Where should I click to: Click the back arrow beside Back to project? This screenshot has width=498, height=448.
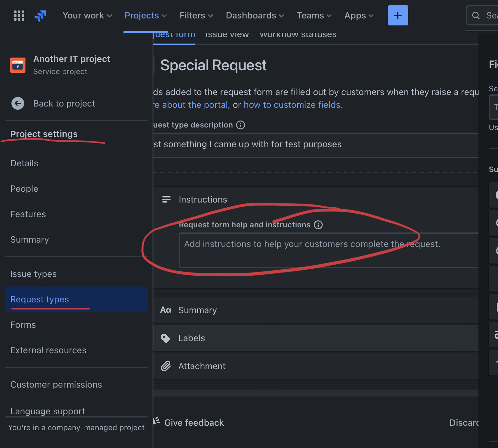pos(18,103)
